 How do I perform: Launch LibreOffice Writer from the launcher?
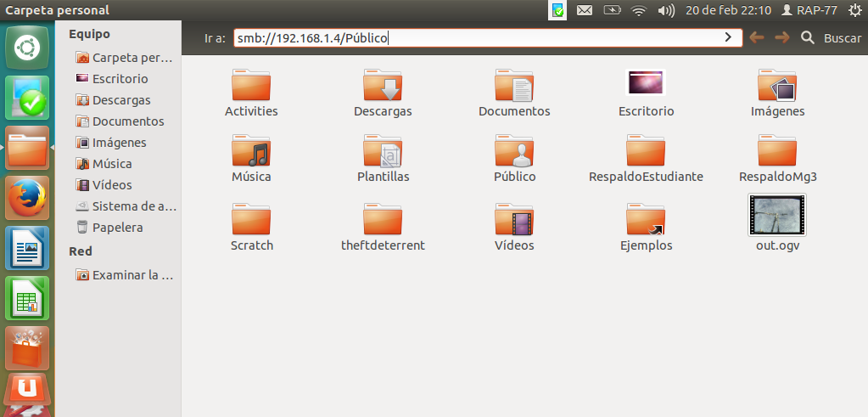27,248
